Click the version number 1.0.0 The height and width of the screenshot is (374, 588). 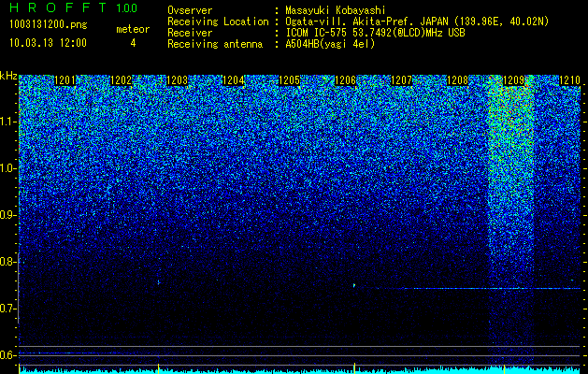126,7
